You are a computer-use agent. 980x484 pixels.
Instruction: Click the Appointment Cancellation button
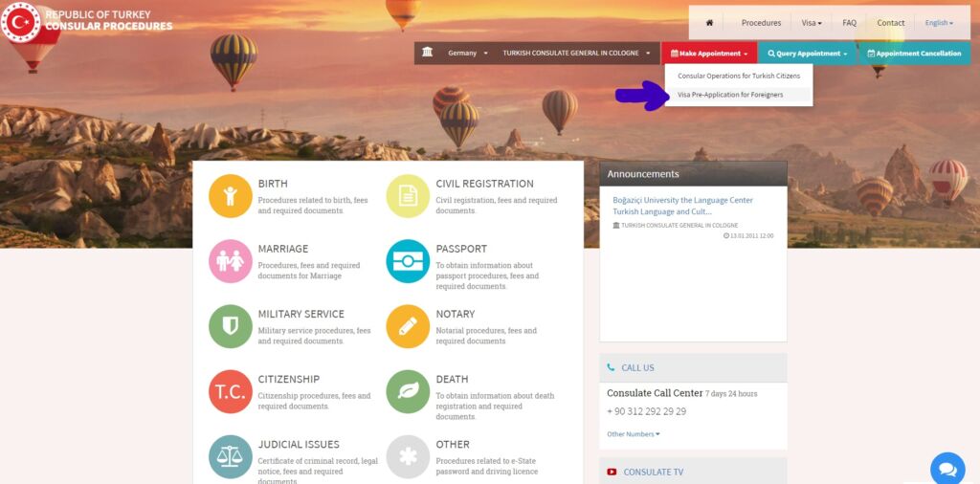tap(914, 54)
